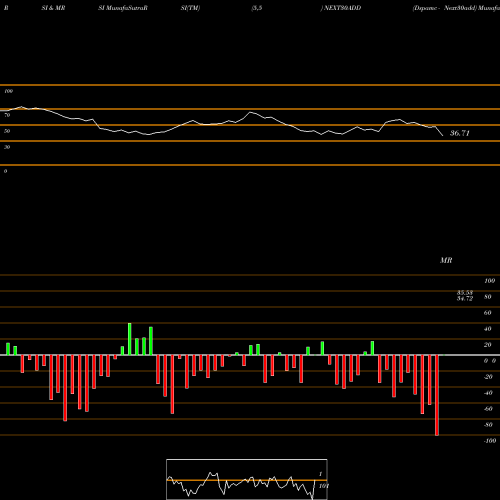
Task: Click the '50' RSI axis label
Action: point(7,131)
